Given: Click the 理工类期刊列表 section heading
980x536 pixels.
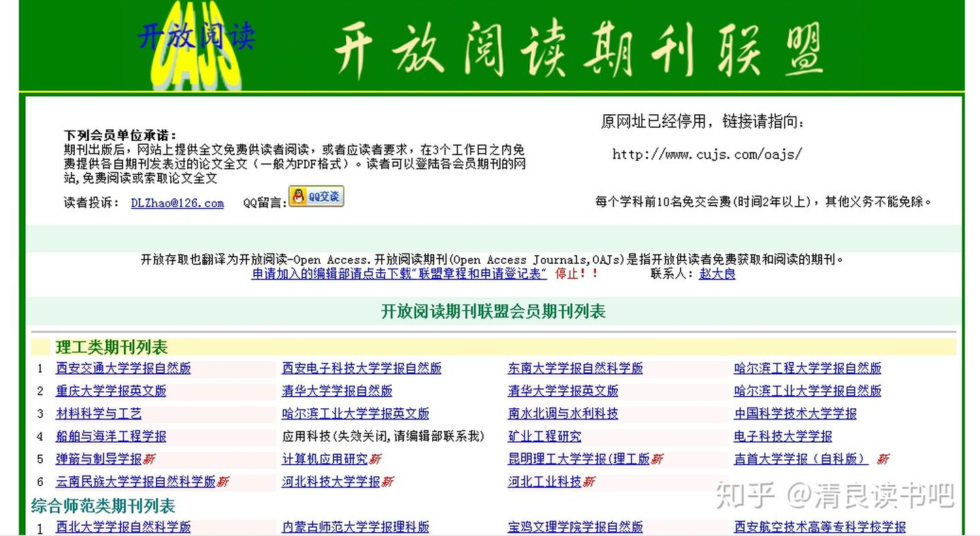Looking at the screenshot, I should click(x=112, y=348).
